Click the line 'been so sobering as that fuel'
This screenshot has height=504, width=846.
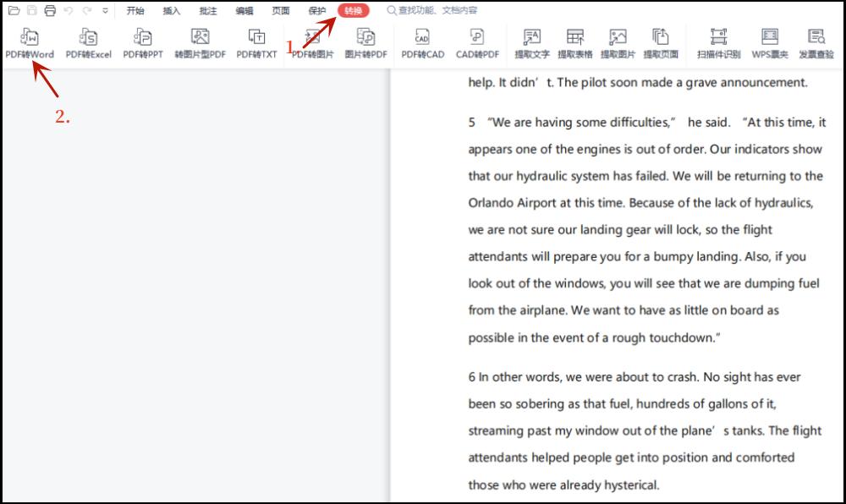click(622, 404)
